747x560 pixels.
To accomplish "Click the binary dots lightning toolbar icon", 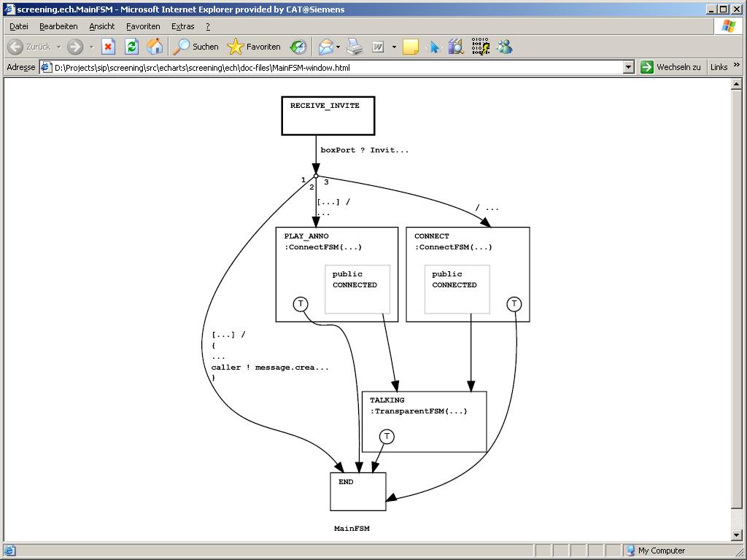I will pyautogui.click(x=480, y=47).
